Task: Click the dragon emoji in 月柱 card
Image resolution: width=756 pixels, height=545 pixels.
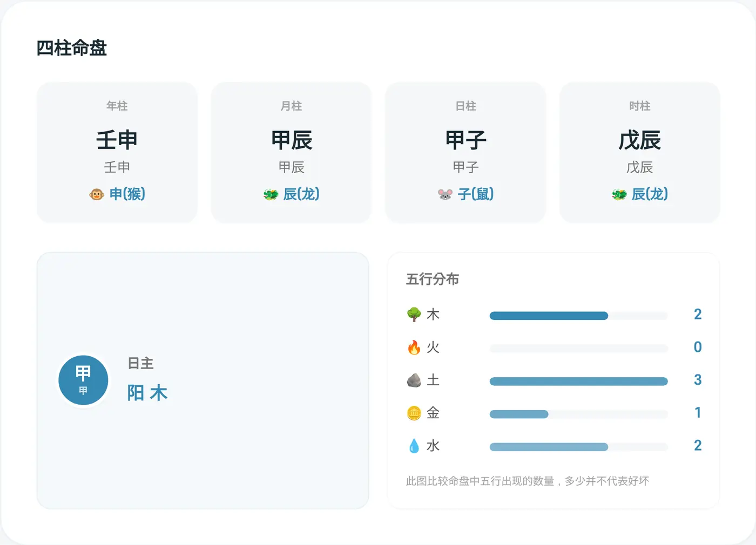Action: tap(271, 194)
